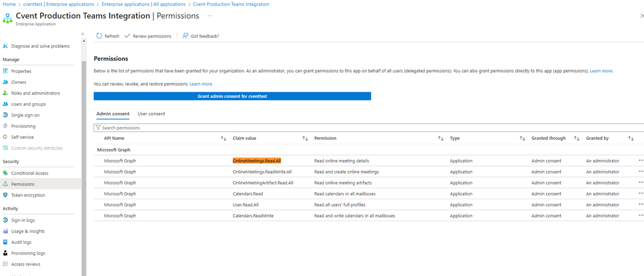Image resolution: width=644 pixels, height=276 pixels.
Task: Collapse the sidebar with the chevron
Action: 83,34
